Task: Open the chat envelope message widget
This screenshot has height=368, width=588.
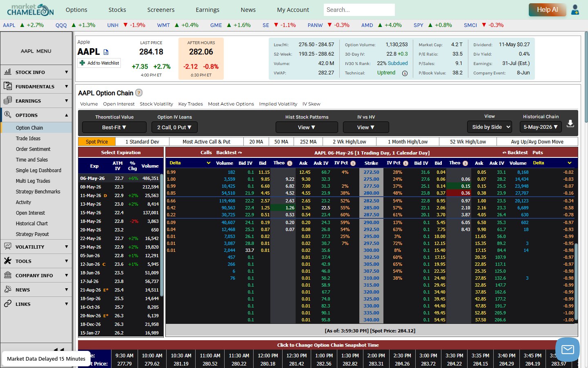Action: point(568,349)
